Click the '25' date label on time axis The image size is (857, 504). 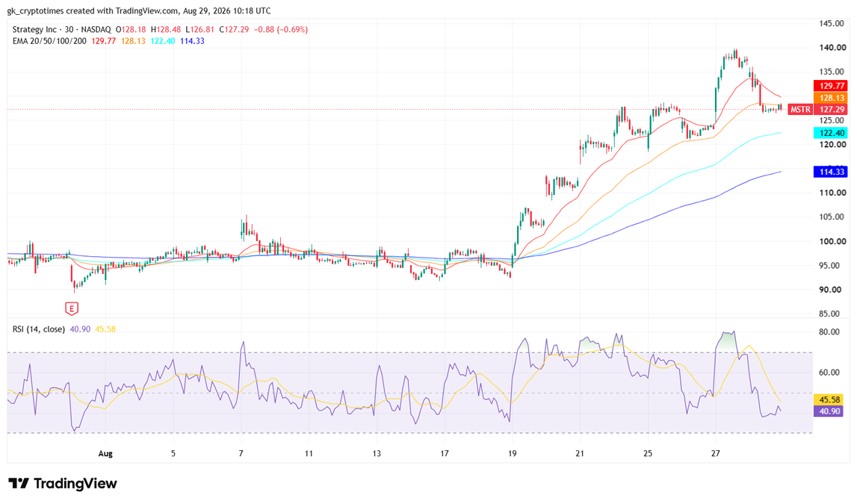(648, 453)
